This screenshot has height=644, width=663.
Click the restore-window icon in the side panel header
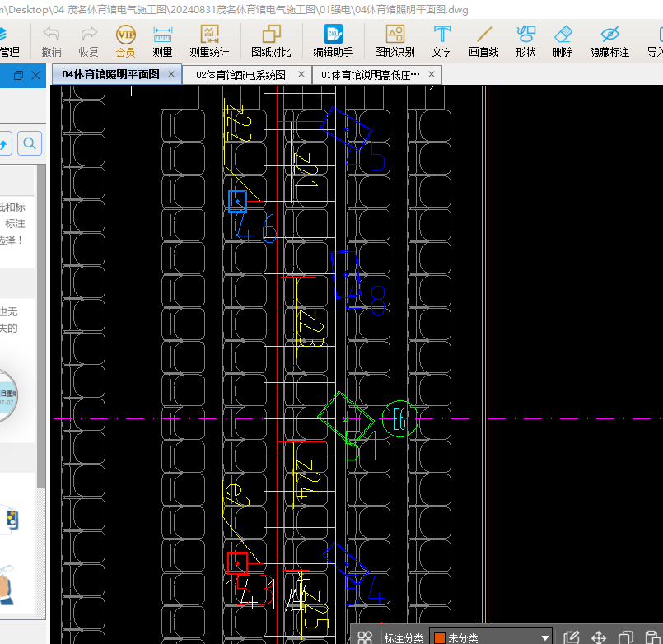[18, 76]
